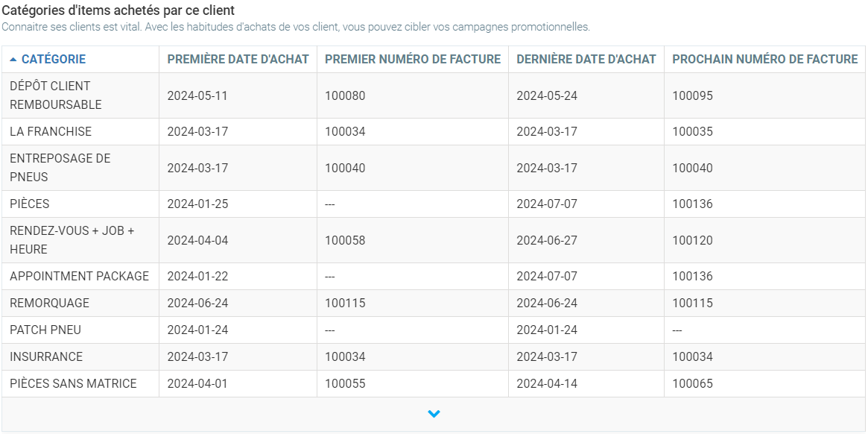
Task: Click last purchase date 2024-06-27
Action: point(547,241)
